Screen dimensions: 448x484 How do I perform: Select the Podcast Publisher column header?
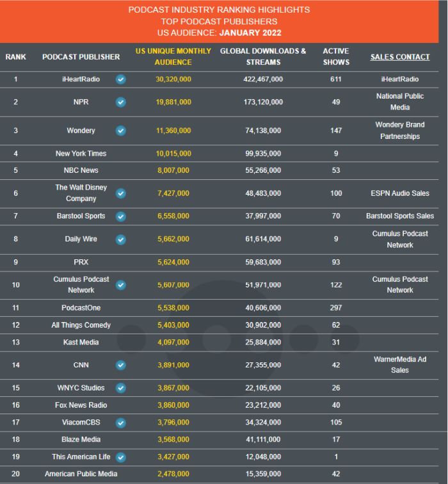81,57
